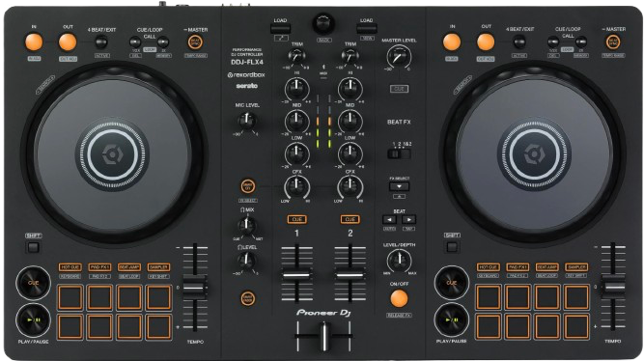Click the channel 1 LOW EQ knob

click(x=296, y=153)
